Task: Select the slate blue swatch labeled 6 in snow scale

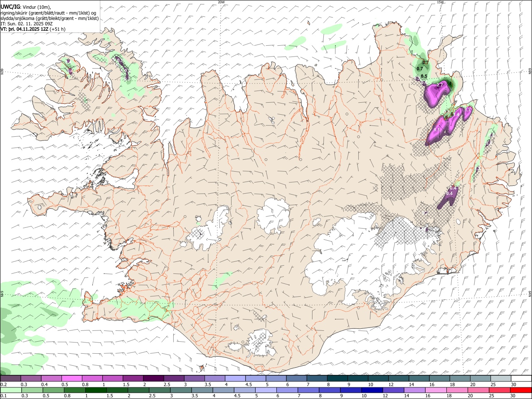Action: point(296,378)
